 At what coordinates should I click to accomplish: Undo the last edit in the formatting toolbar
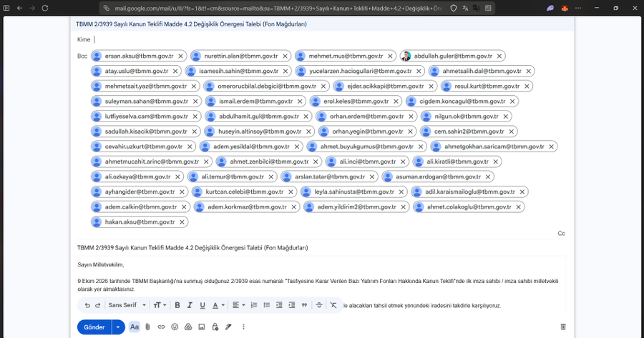pyautogui.click(x=87, y=305)
